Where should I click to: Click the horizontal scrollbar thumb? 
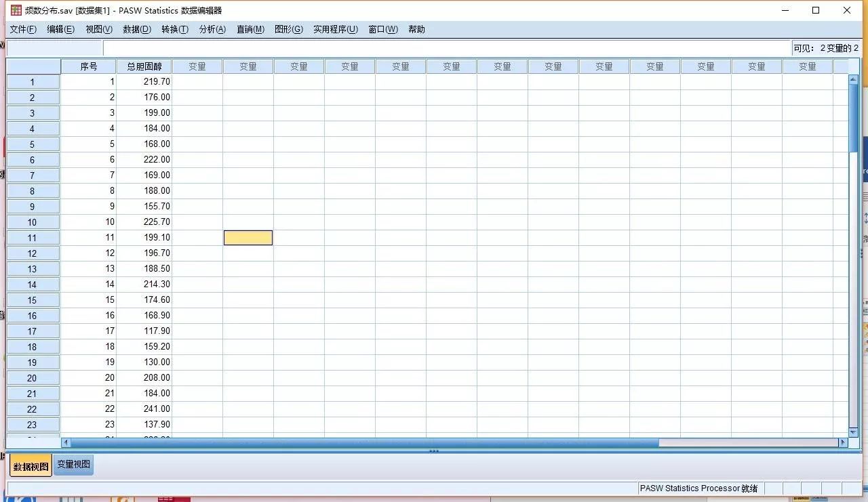click(365, 442)
